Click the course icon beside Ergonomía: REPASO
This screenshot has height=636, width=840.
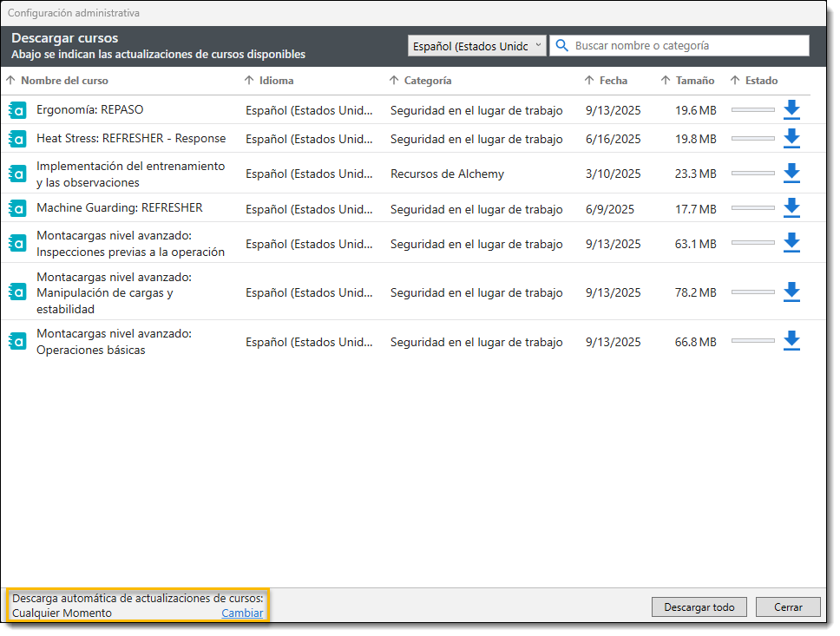coord(17,111)
